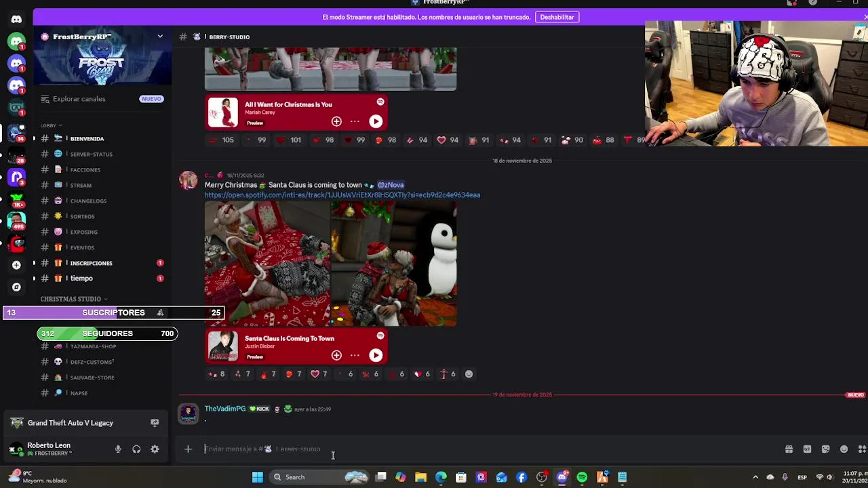Add All I Want for Christmas to Spotify
The image size is (868, 488).
pyautogui.click(x=336, y=121)
